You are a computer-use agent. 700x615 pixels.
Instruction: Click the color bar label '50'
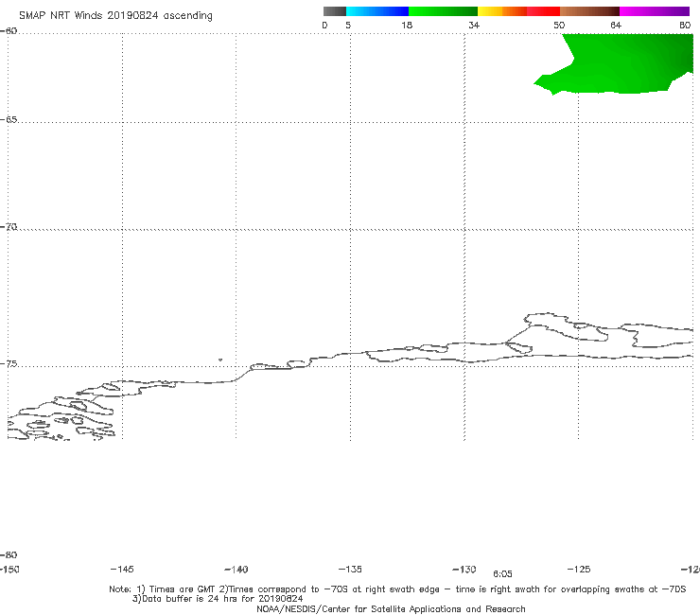pos(559,25)
